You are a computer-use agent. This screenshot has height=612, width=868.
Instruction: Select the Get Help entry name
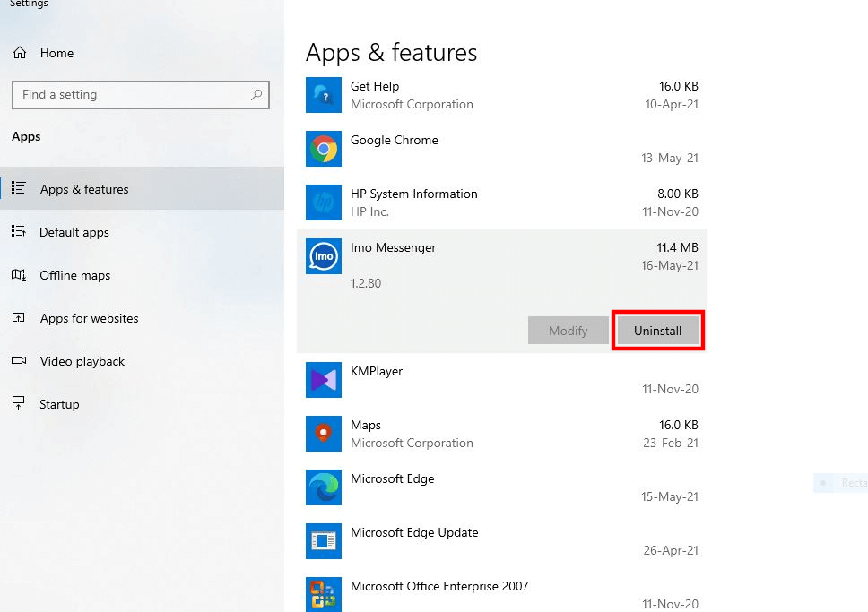[x=375, y=86]
